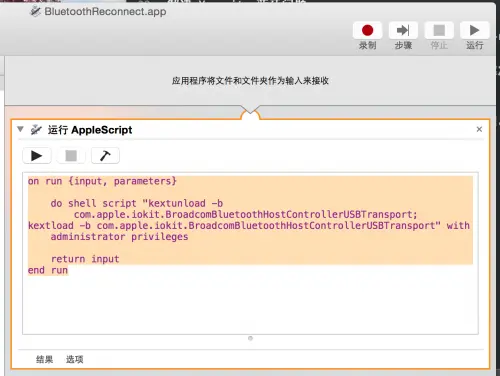Click the BluetoothReconnect.app window title

coord(105,11)
